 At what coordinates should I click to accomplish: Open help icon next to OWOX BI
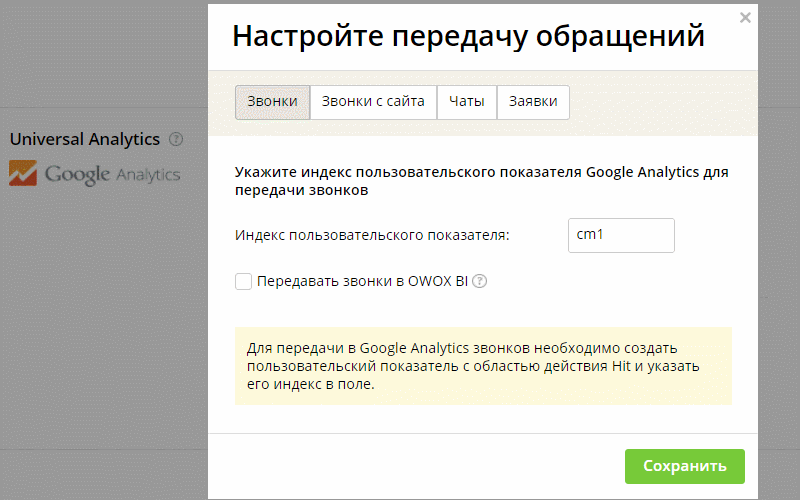coord(479,281)
